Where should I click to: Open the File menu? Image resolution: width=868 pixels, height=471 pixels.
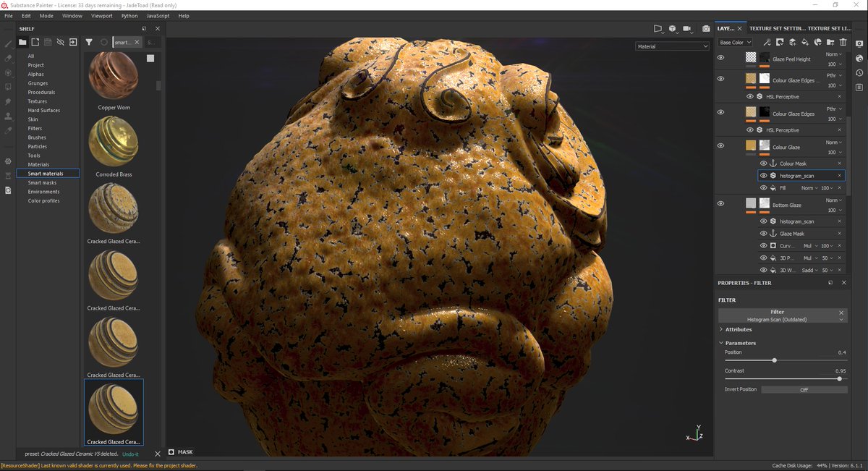[9, 15]
